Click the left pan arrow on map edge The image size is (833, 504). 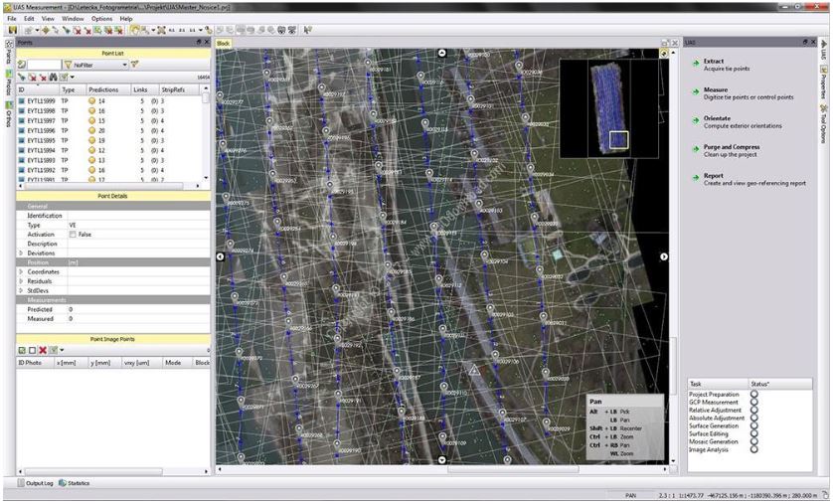pyautogui.click(x=220, y=256)
